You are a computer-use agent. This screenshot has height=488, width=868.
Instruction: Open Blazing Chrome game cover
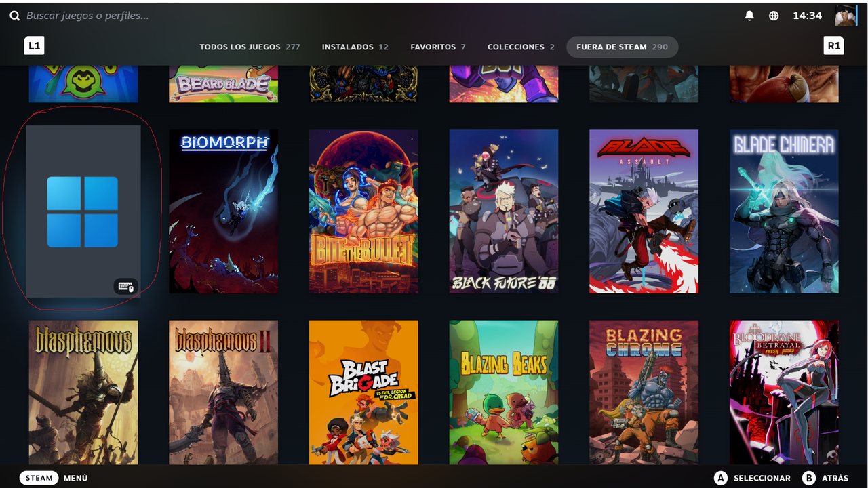(644, 392)
